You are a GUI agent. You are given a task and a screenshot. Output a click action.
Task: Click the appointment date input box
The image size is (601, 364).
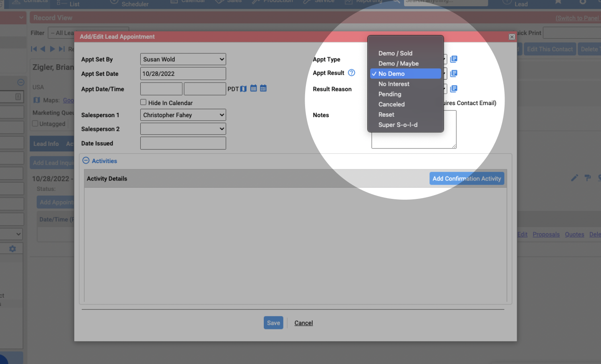(x=161, y=89)
